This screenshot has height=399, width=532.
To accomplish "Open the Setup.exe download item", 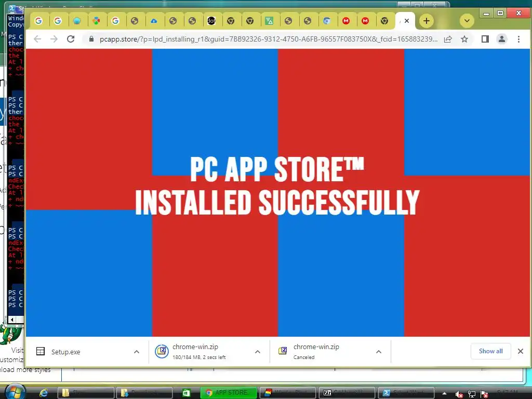I will [66, 352].
